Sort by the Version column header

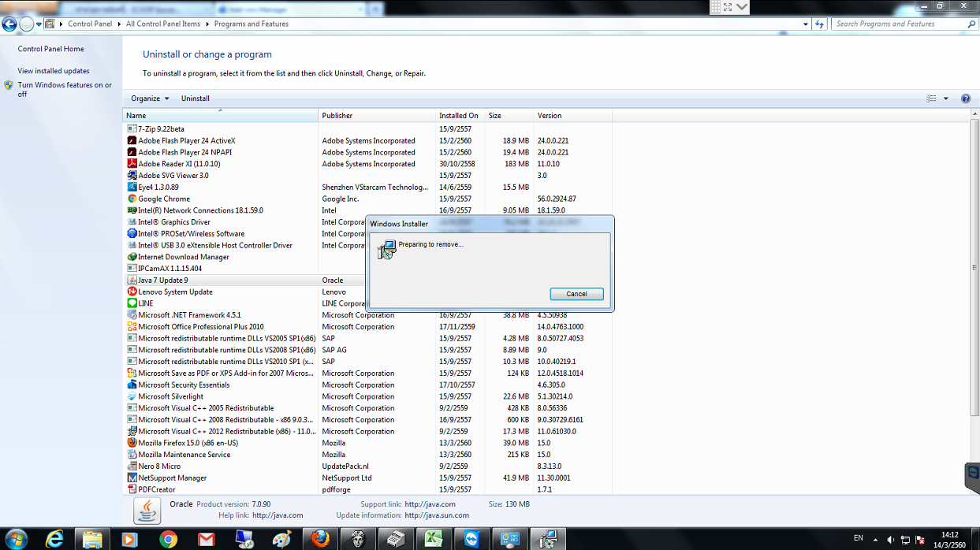coord(573,115)
